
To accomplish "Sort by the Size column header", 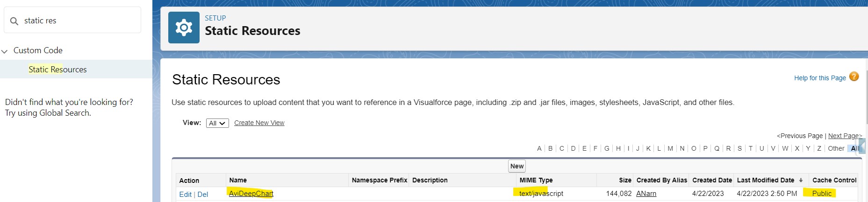I will (x=625, y=180).
